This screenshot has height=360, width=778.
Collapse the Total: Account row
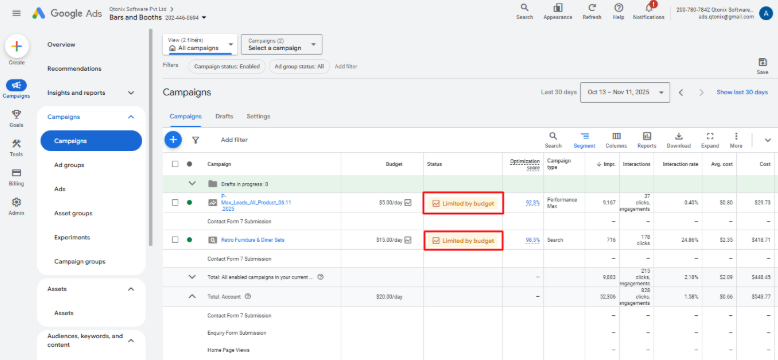point(193,297)
